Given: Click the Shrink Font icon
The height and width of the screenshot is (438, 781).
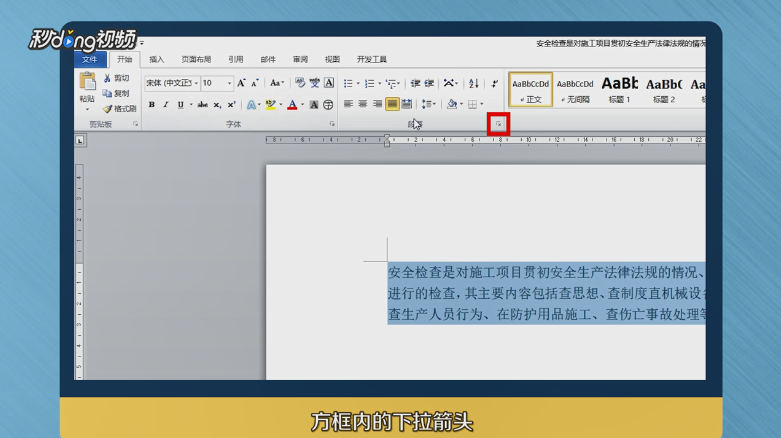Looking at the screenshot, I should point(255,83).
